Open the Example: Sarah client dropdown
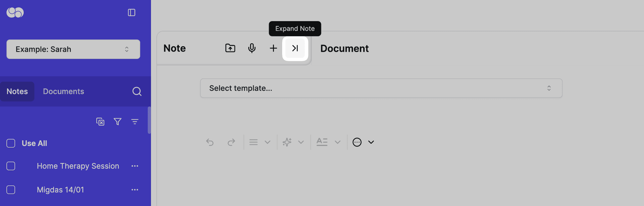Image resolution: width=644 pixels, height=206 pixels. 73,49
